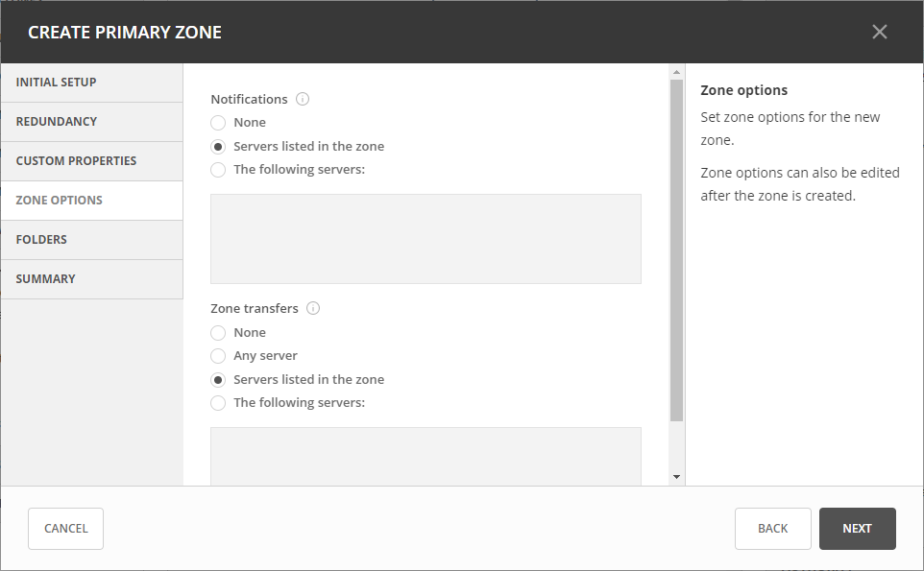Screen dimensions: 924x571
Task: Click info icon beside Zone transfers
Action: point(313,309)
